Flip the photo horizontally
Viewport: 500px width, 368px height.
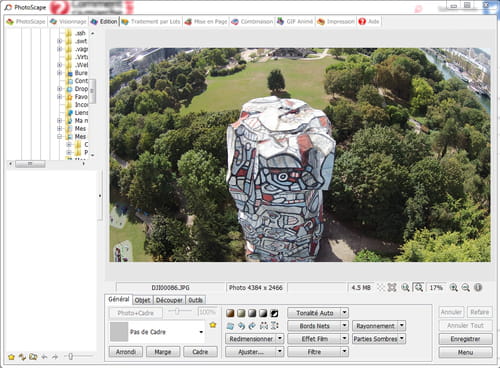pos(263,326)
